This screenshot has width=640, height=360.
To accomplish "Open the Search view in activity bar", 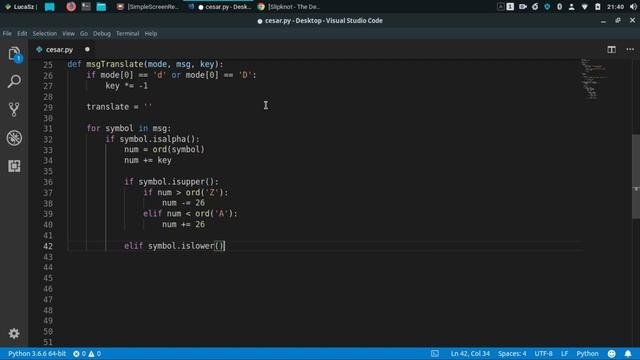I will [14, 81].
